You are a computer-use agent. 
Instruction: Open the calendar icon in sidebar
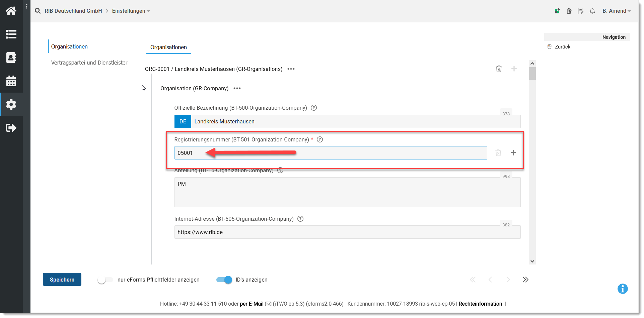(11, 81)
